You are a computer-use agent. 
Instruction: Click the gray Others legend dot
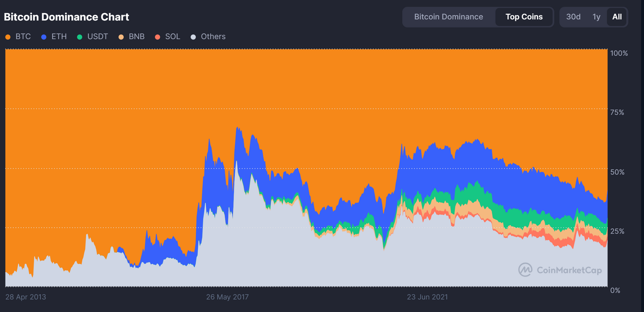193,37
